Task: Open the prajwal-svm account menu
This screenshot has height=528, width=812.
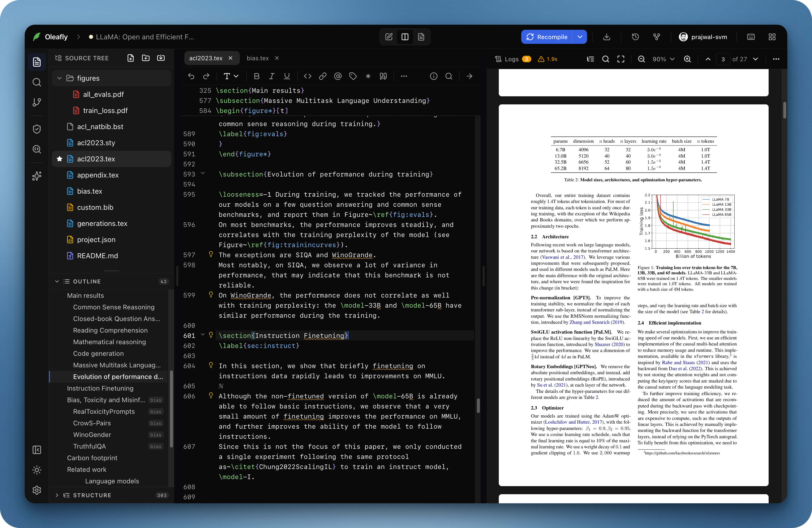Action: 703,37
